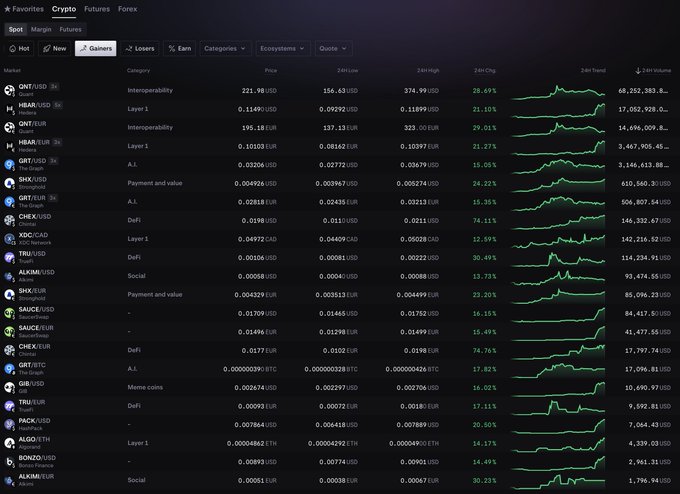Click the BONZO/USD Bonzo Finance icon

pos(10,462)
